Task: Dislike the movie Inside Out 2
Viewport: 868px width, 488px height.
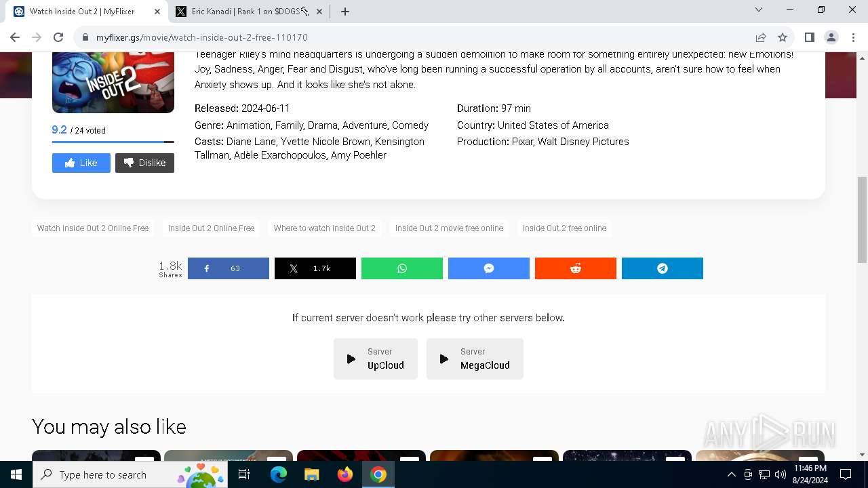Action: (144, 163)
